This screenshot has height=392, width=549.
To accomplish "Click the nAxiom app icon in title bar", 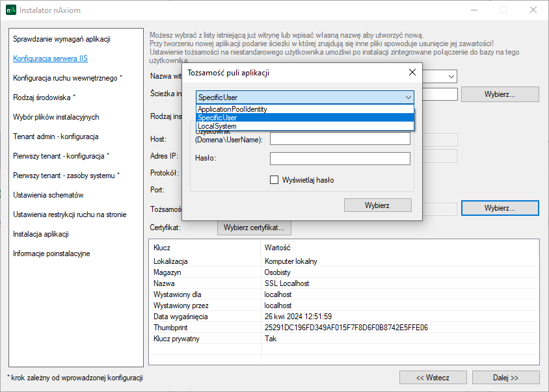I will tap(11, 10).
